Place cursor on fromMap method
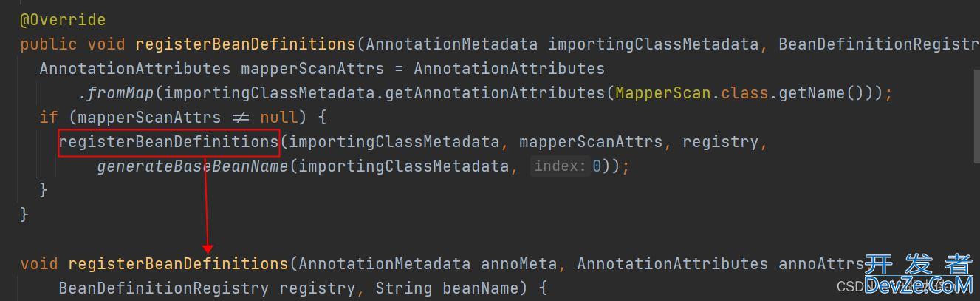The height and width of the screenshot is (301, 980). click(x=121, y=93)
